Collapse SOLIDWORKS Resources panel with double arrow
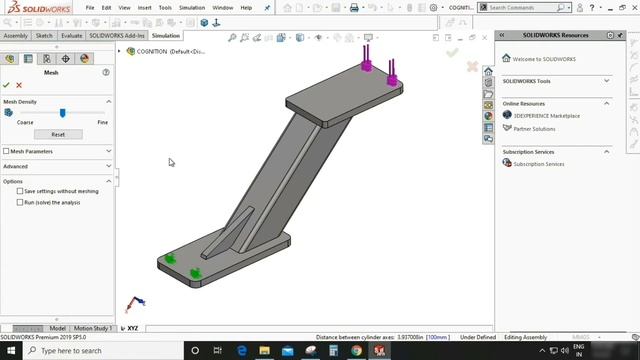This screenshot has height=360, width=640. [502, 36]
